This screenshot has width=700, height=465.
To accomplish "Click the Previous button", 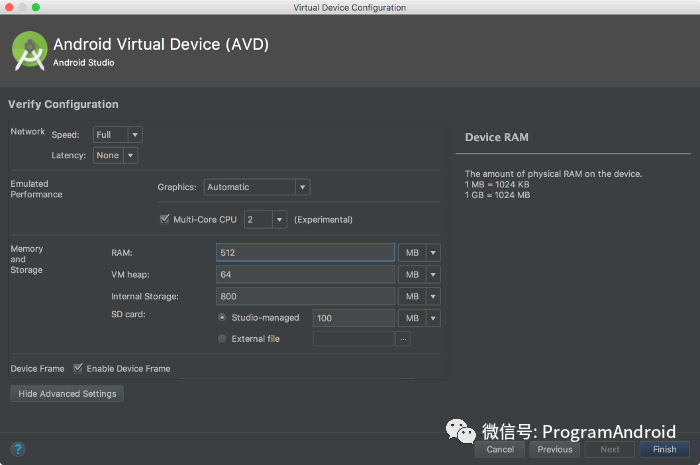I will point(555,449).
